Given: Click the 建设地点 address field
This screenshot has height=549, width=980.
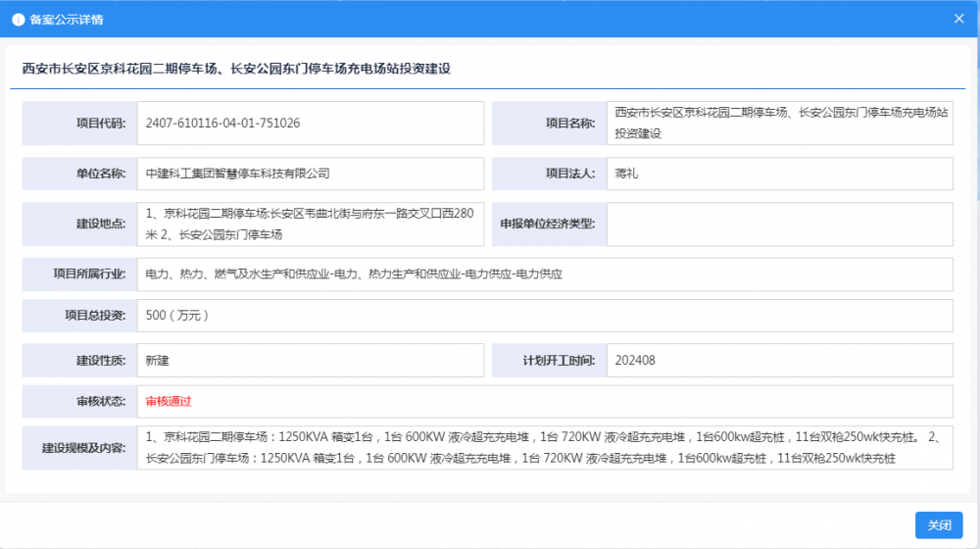Looking at the screenshot, I should point(311,224).
